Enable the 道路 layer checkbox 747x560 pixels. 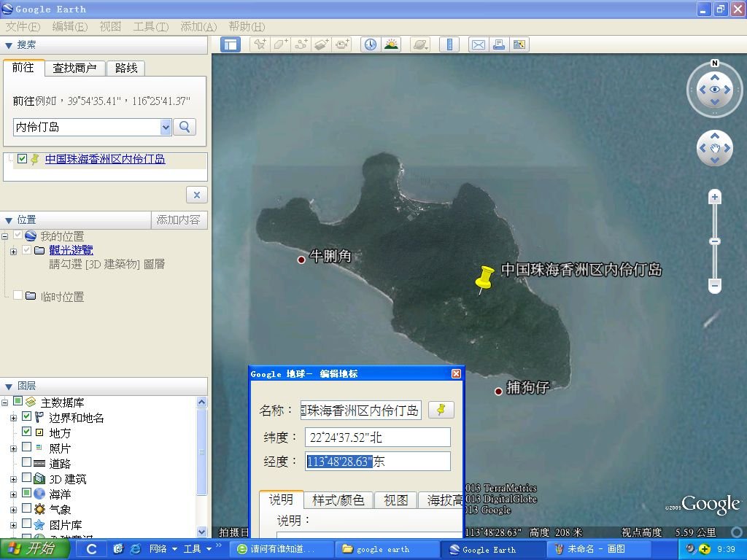(27, 462)
